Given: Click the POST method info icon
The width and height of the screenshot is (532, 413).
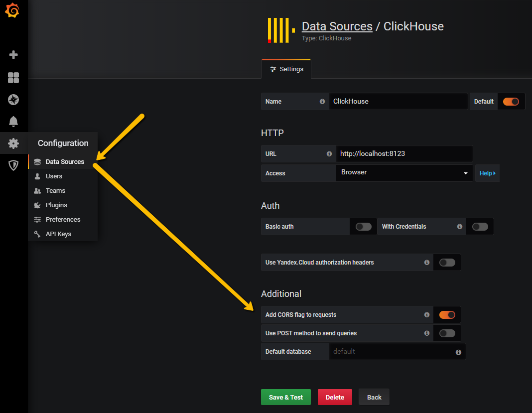Looking at the screenshot, I should pyautogui.click(x=427, y=333).
